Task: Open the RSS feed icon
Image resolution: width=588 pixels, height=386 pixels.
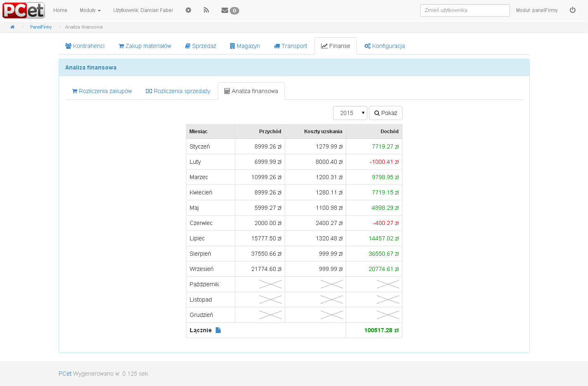Action: tap(206, 10)
